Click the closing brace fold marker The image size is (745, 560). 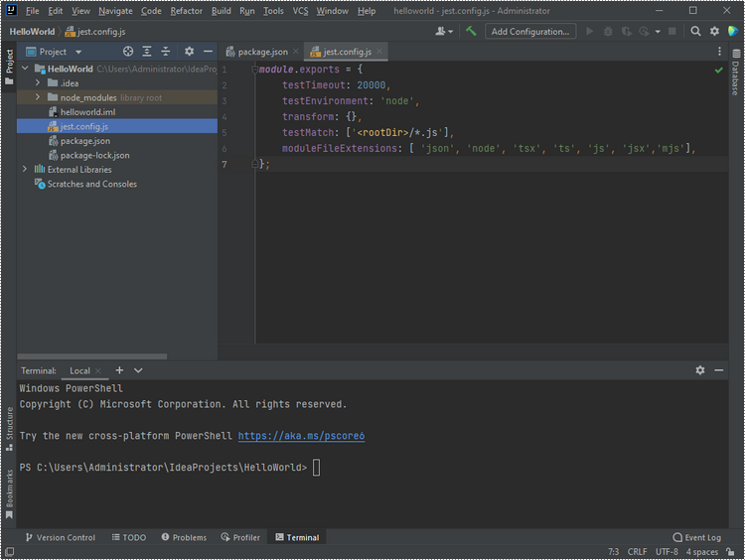pyautogui.click(x=254, y=164)
